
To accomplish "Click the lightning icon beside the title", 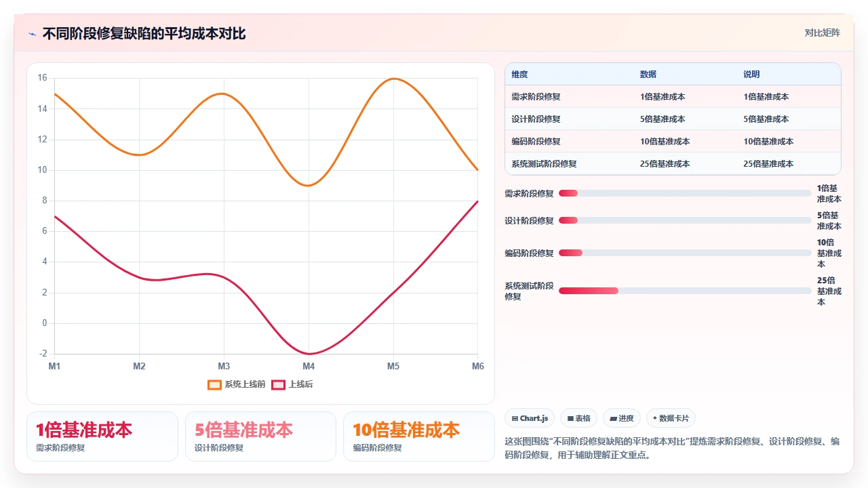I will click(32, 34).
